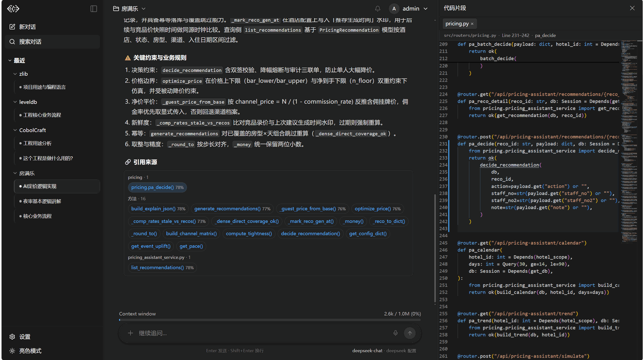Open the 核心业务流程 conversation

click(x=57, y=216)
